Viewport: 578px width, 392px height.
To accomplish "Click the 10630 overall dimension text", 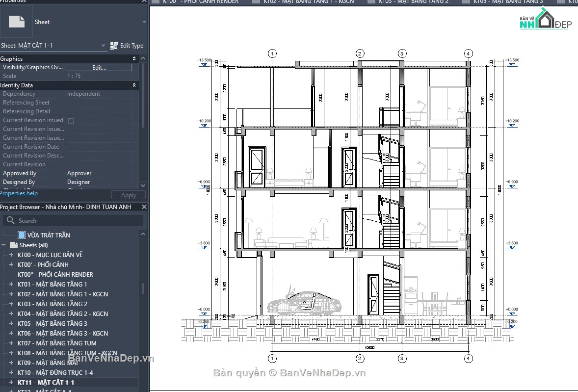I will [369, 347].
